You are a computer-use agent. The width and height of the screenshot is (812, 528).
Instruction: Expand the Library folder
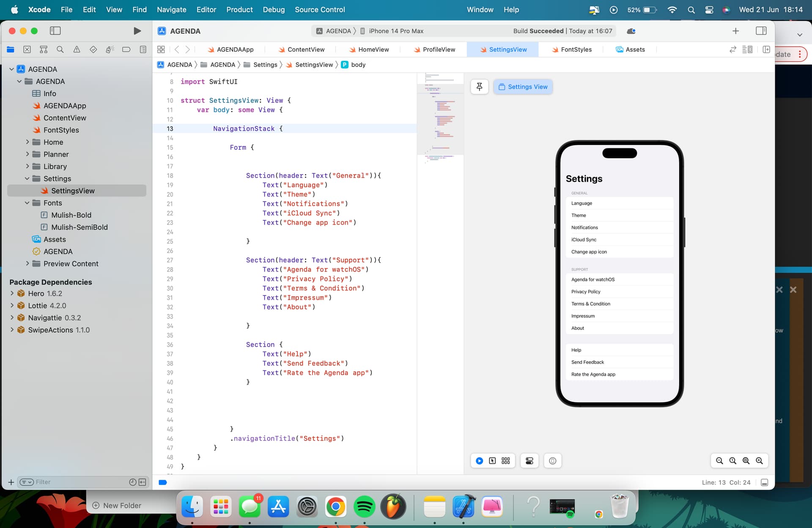click(27, 166)
